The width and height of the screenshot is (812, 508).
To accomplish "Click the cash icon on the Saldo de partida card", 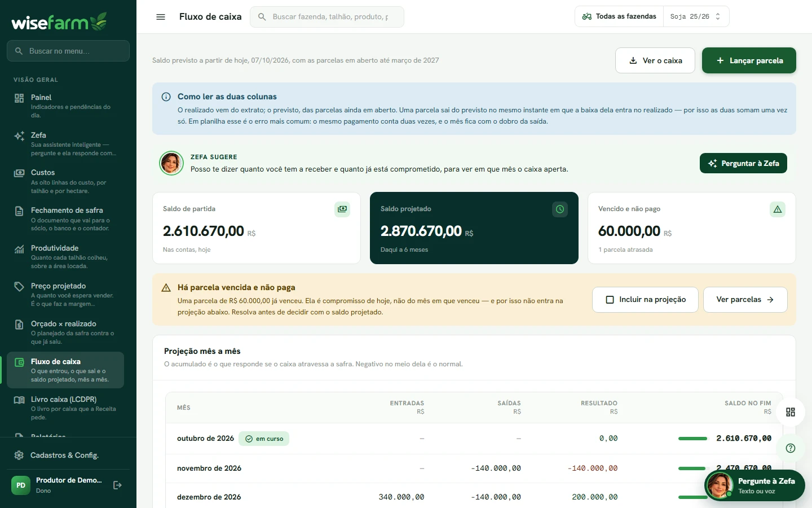I will (342, 209).
